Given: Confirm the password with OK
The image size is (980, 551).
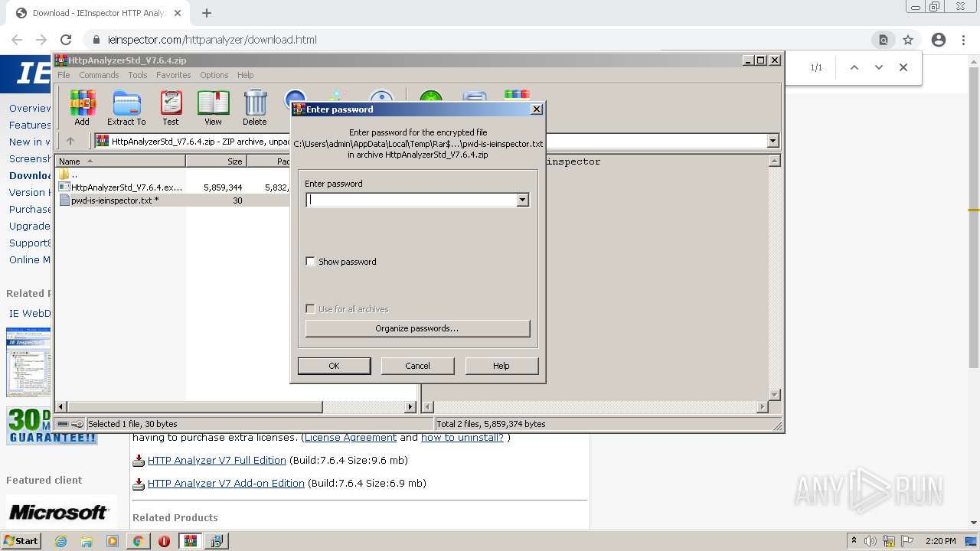Looking at the screenshot, I should [x=334, y=366].
